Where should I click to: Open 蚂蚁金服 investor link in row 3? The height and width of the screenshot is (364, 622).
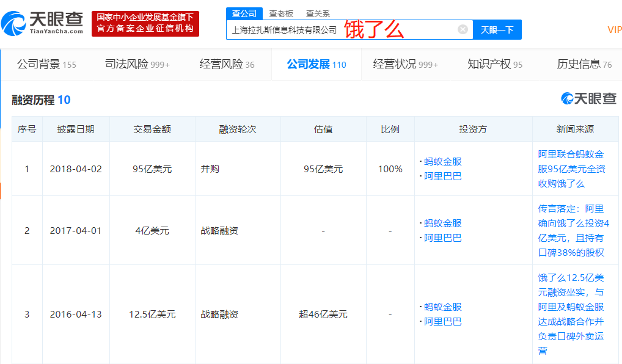click(443, 307)
